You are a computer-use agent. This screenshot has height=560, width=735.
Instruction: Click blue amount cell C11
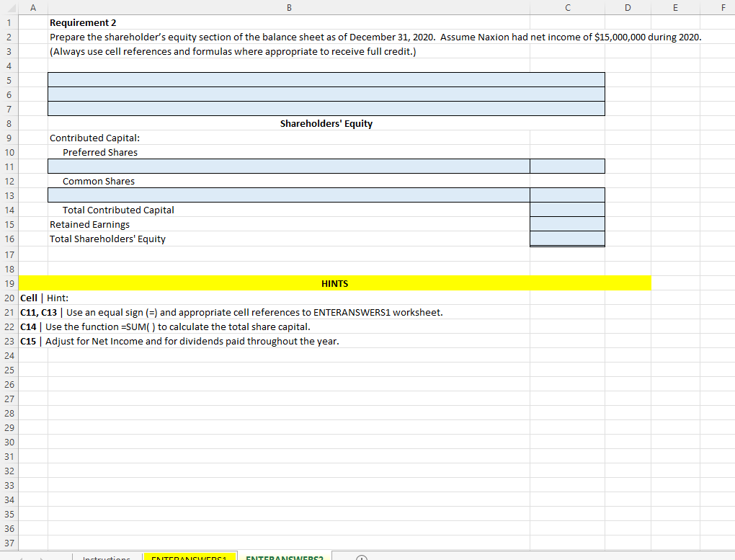tap(567, 166)
